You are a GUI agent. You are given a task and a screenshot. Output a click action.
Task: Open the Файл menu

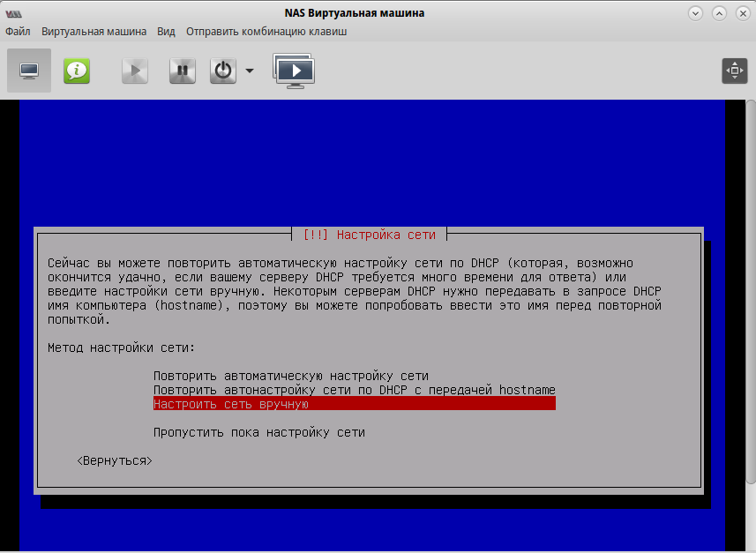(x=18, y=32)
